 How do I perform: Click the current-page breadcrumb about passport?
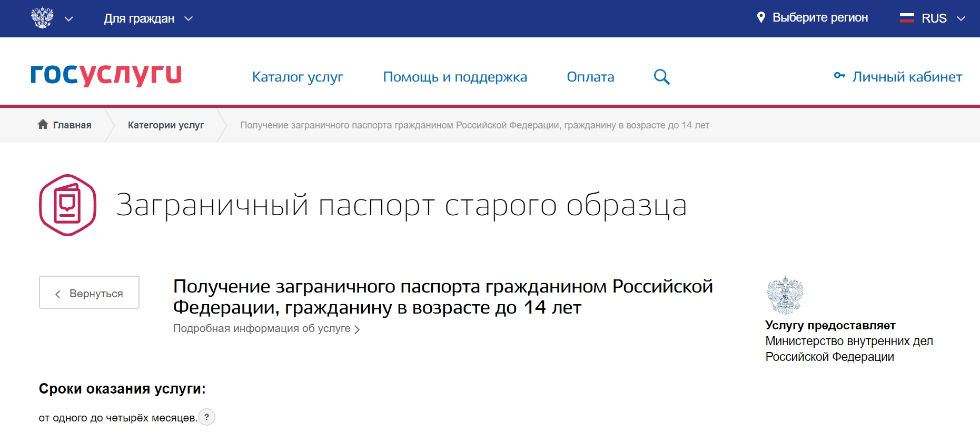tap(474, 125)
